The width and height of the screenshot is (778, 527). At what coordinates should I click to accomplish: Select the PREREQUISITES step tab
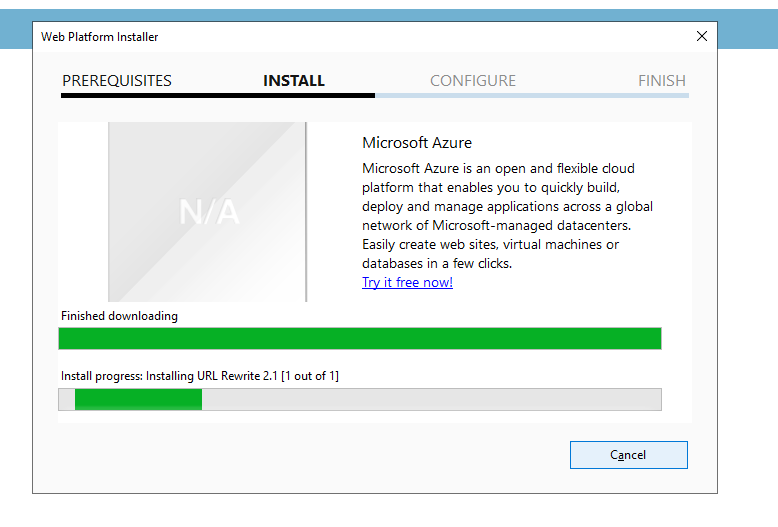117,80
